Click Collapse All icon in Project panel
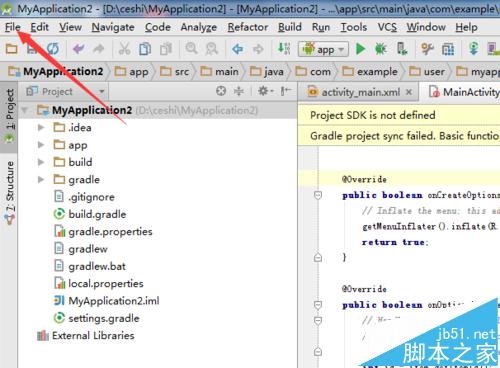 point(239,91)
